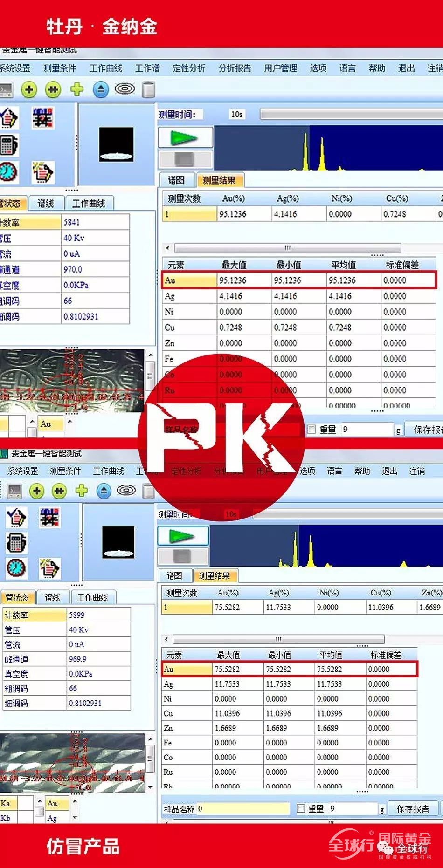Click the green single-plus circle icon in the Au 75.5282 window
Image resolution: width=443 pixels, height=868 pixels.
click(x=37, y=491)
